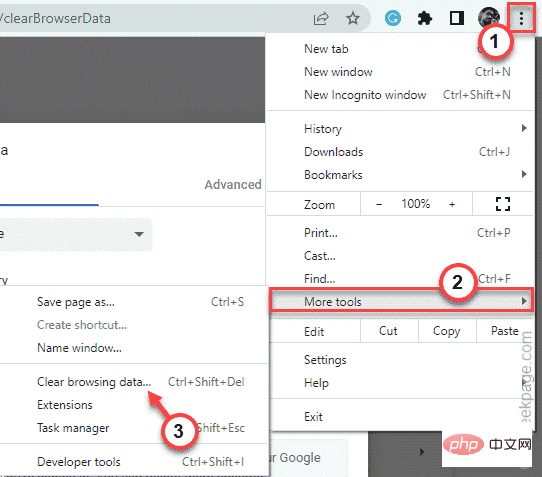The height and width of the screenshot is (477, 542).
Task: Expand the Help submenu
Action: tap(400, 383)
